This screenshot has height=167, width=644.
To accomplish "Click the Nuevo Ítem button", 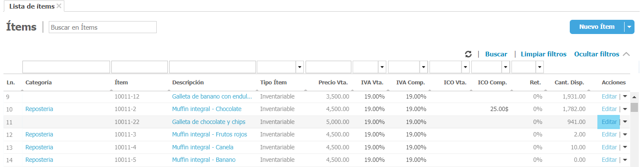I will tap(597, 27).
